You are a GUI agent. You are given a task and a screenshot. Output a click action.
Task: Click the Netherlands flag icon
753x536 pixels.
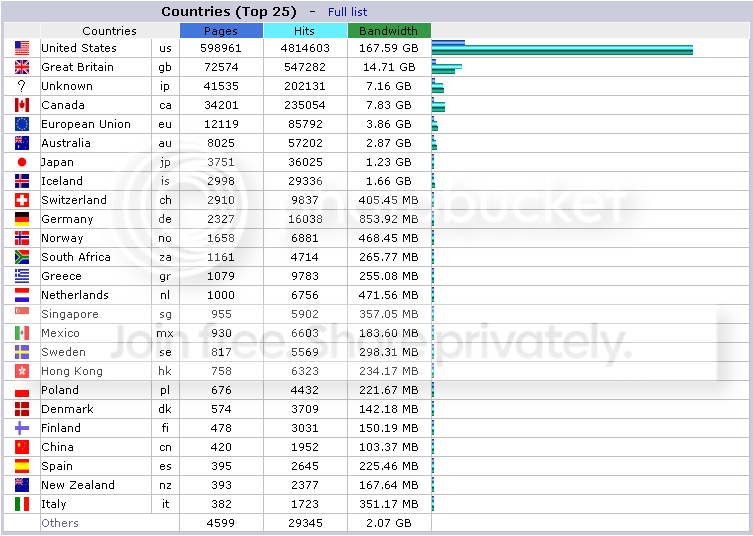(x=22, y=295)
